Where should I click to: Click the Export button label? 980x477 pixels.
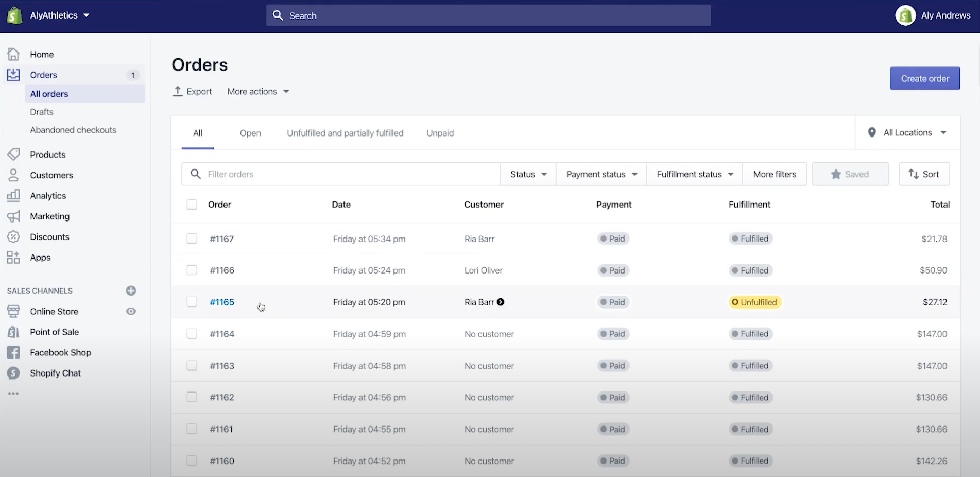pyautogui.click(x=199, y=91)
